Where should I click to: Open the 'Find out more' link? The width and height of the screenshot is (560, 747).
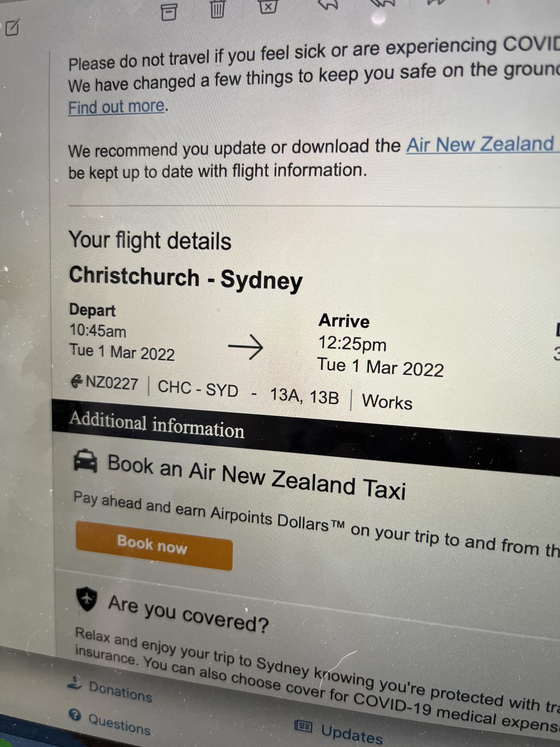coord(116,107)
